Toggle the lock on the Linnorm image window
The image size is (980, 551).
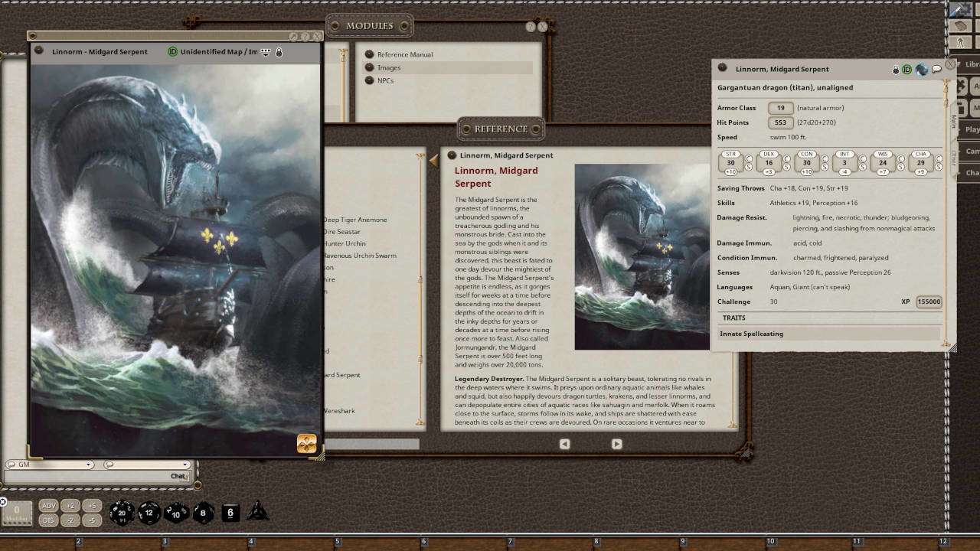[279, 52]
